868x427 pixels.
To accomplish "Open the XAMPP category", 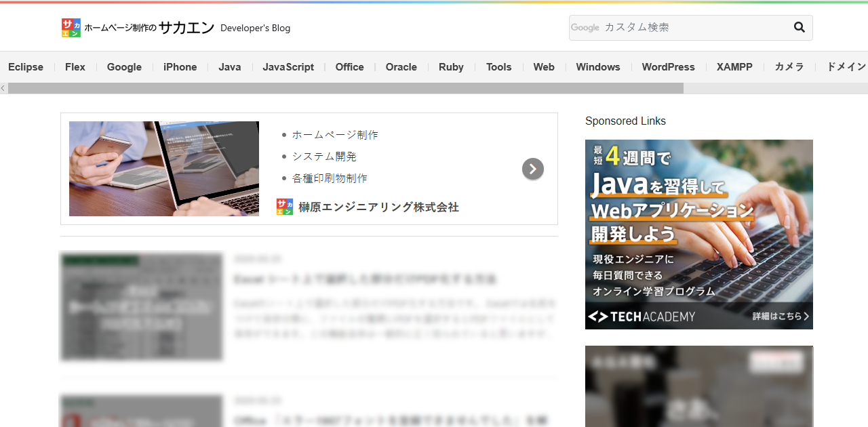I will pyautogui.click(x=734, y=67).
